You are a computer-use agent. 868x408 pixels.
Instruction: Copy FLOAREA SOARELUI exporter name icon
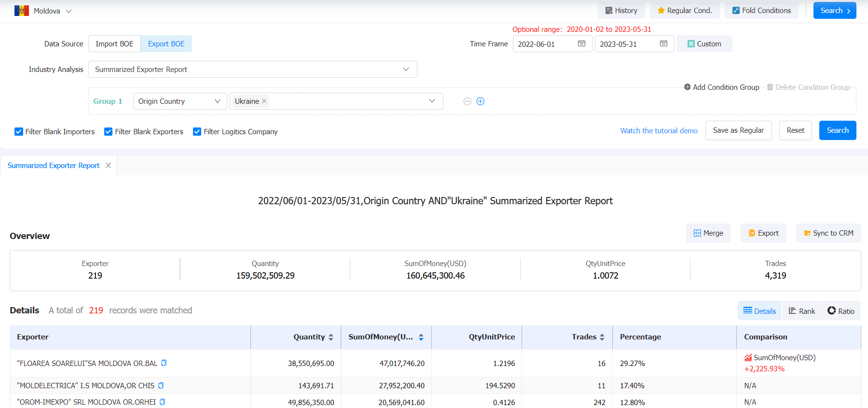164,363
